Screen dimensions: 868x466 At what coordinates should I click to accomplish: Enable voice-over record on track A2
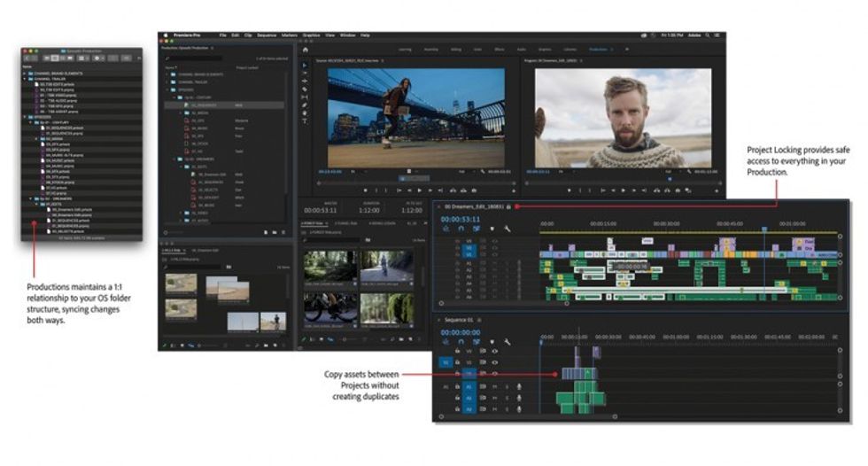(x=519, y=398)
